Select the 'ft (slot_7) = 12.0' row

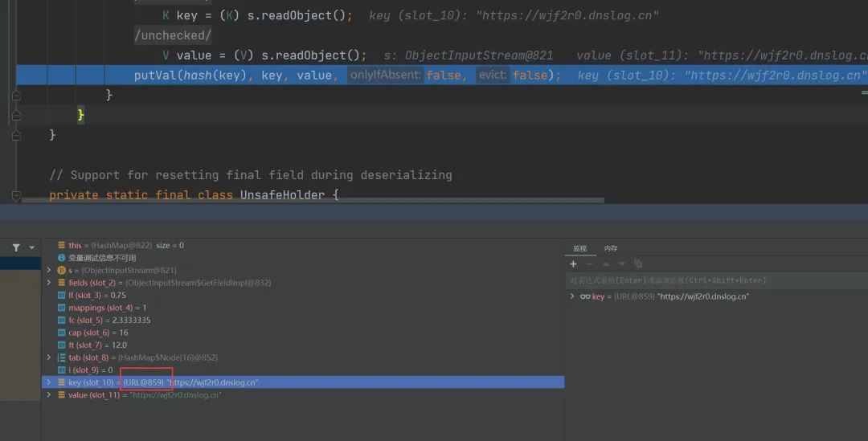coord(303,345)
